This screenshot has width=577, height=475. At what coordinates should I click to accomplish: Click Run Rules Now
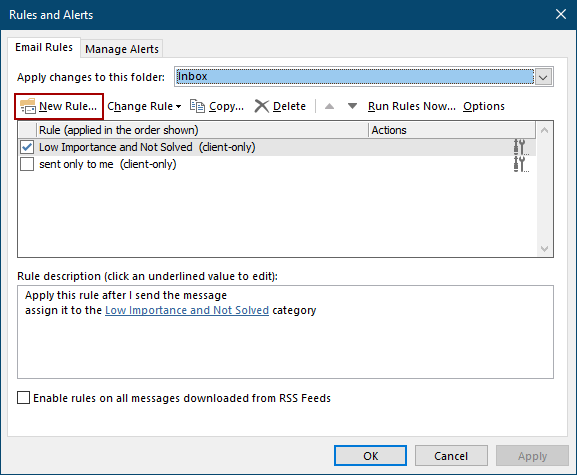pos(412,106)
